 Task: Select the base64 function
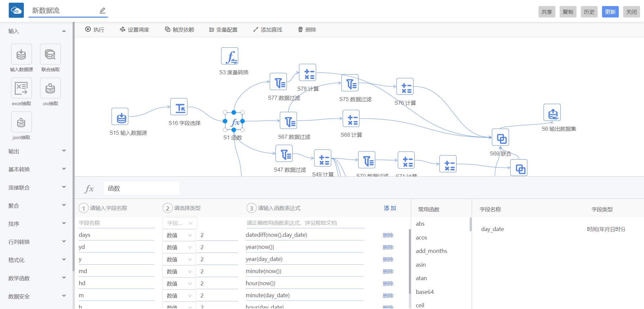pos(425,292)
